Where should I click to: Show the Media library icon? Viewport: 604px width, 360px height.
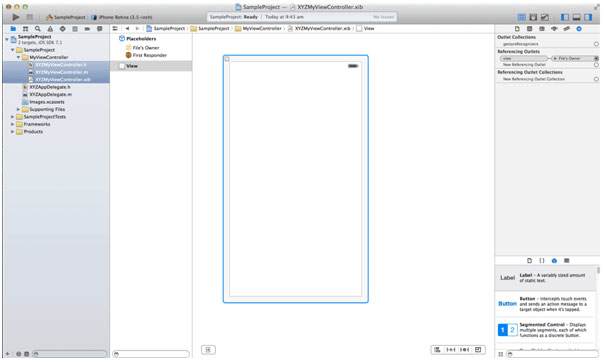567,261
